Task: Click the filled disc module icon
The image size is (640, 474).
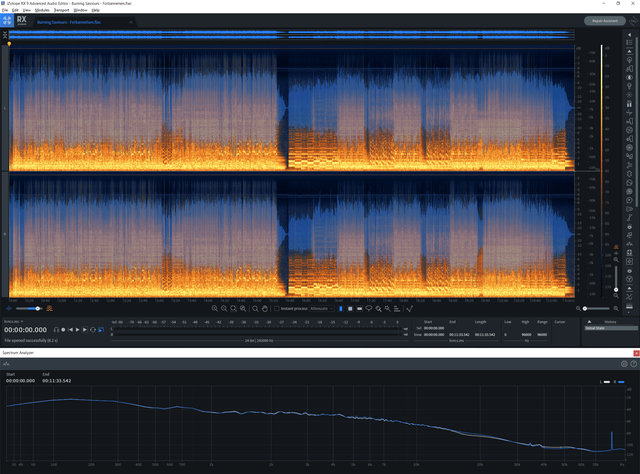Action: pyautogui.click(x=629, y=148)
